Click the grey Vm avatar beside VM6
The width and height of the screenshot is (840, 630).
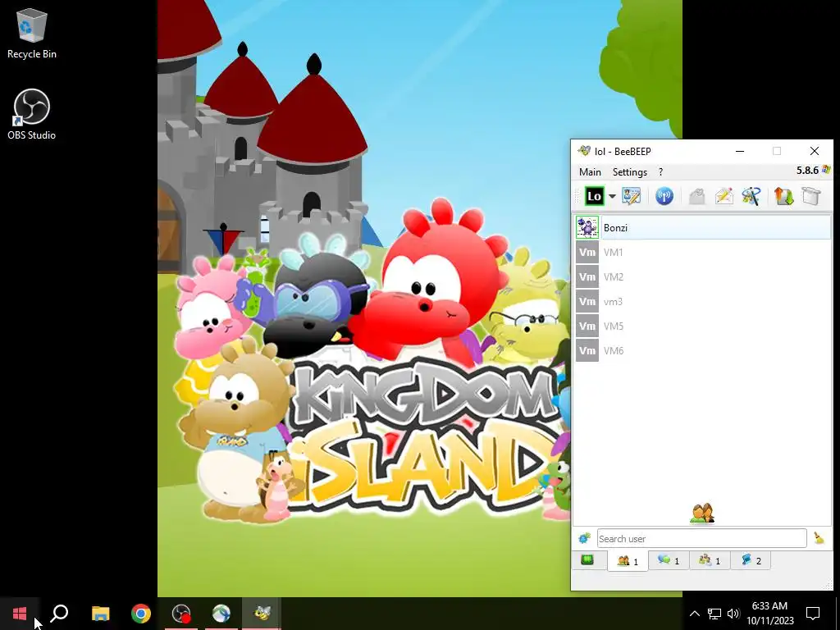coord(587,351)
